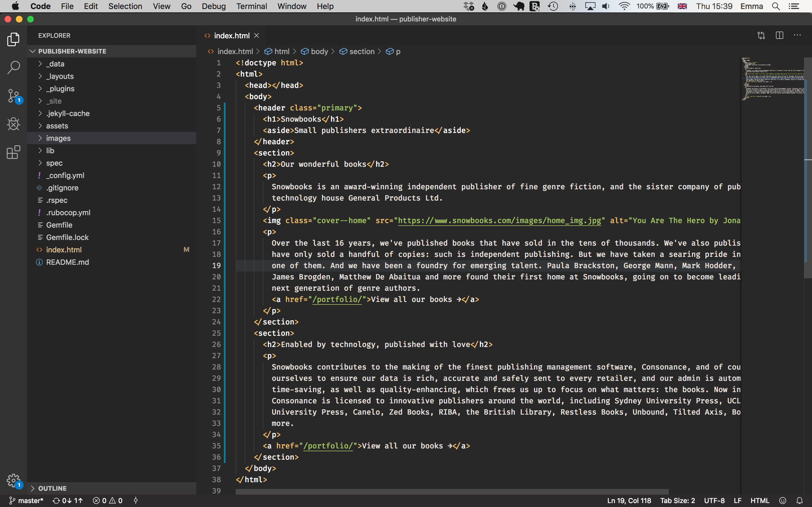The height and width of the screenshot is (507, 812).
Task: Collapse the PUBLISHER-WEBSITE root folder
Action: click(32, 51)
